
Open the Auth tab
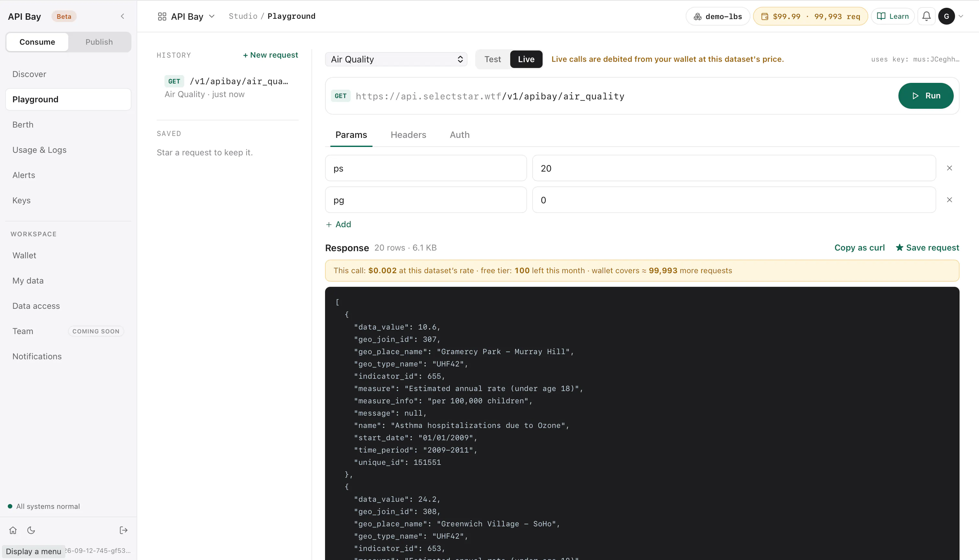(460, 135)
